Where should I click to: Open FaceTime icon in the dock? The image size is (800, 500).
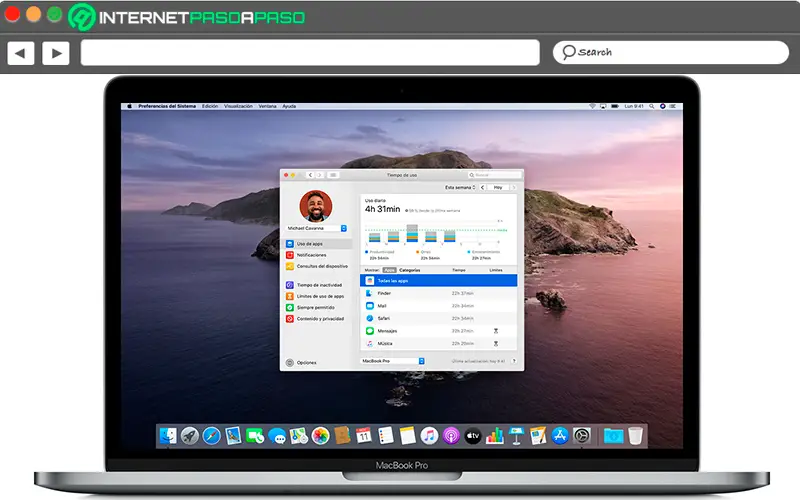[x=255, y=436]
